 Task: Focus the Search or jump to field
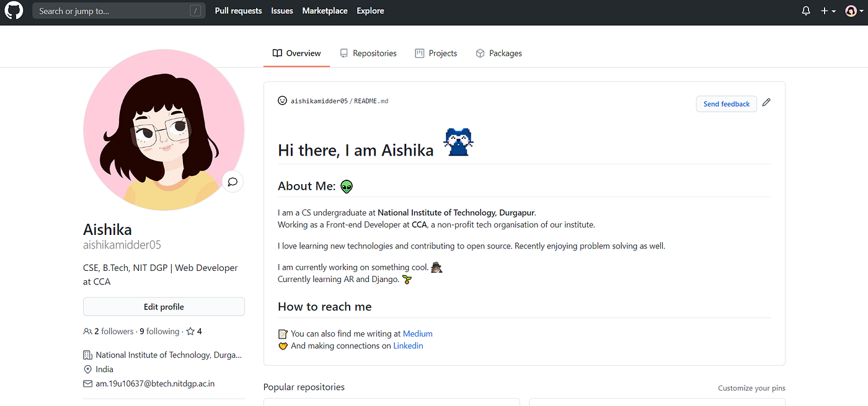pyautogui.click(x=119, y=11)
